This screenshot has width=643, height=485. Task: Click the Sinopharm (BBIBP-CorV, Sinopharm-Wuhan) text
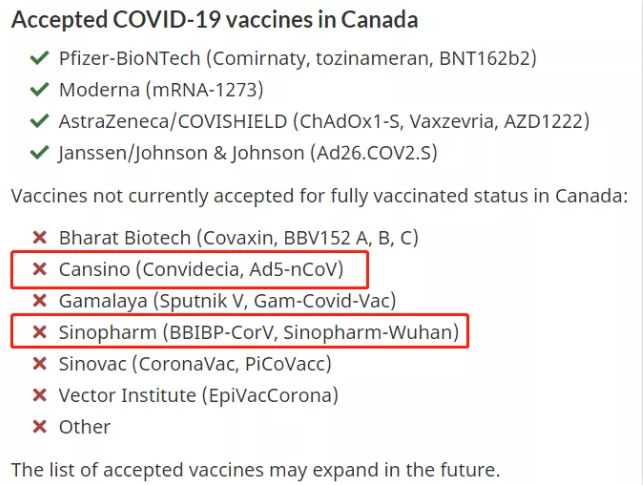click(x=259, y=332)
